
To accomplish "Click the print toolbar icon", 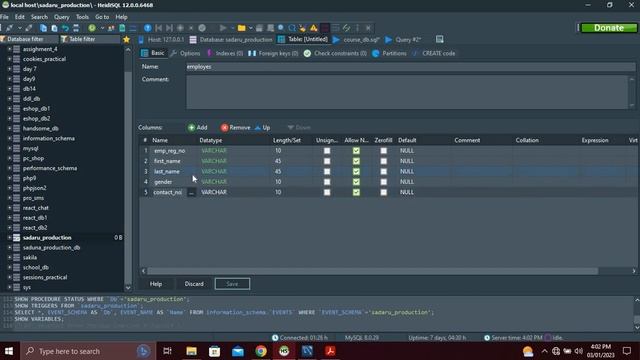I will click(76, 28).
